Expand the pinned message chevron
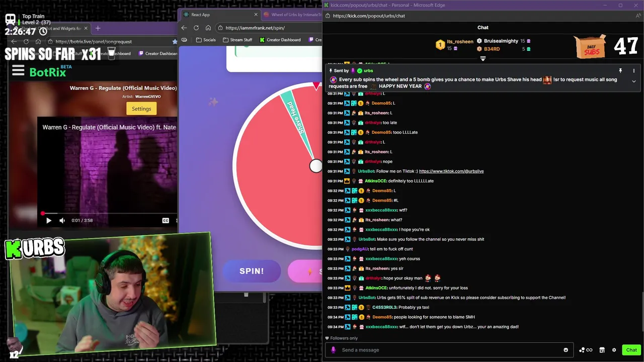Screen dimensions: 644x362 tap(633, 81)
